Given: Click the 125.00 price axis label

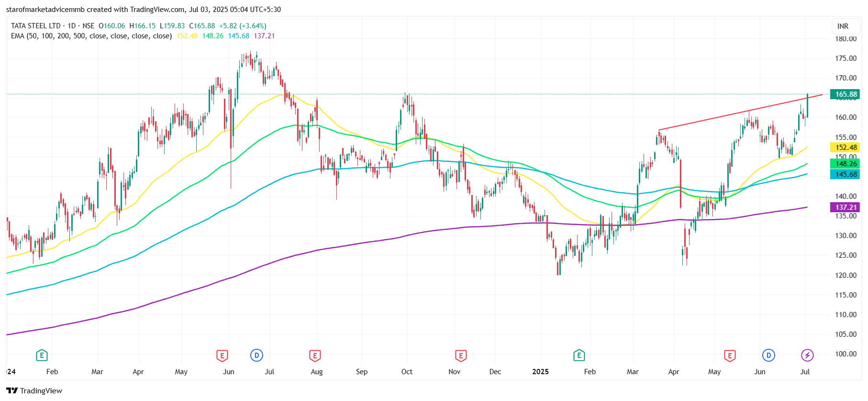Looking at the screenshot, I should pos(846,255).
